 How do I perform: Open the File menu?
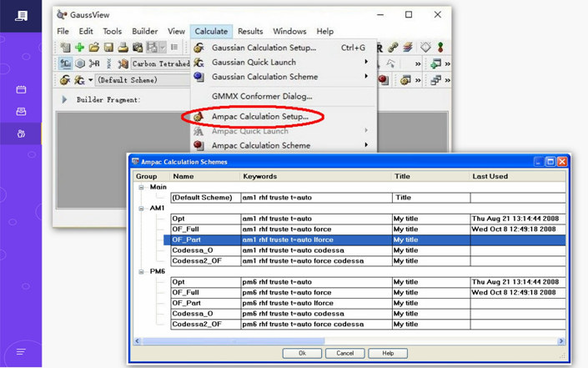click(x=63, y=31)
